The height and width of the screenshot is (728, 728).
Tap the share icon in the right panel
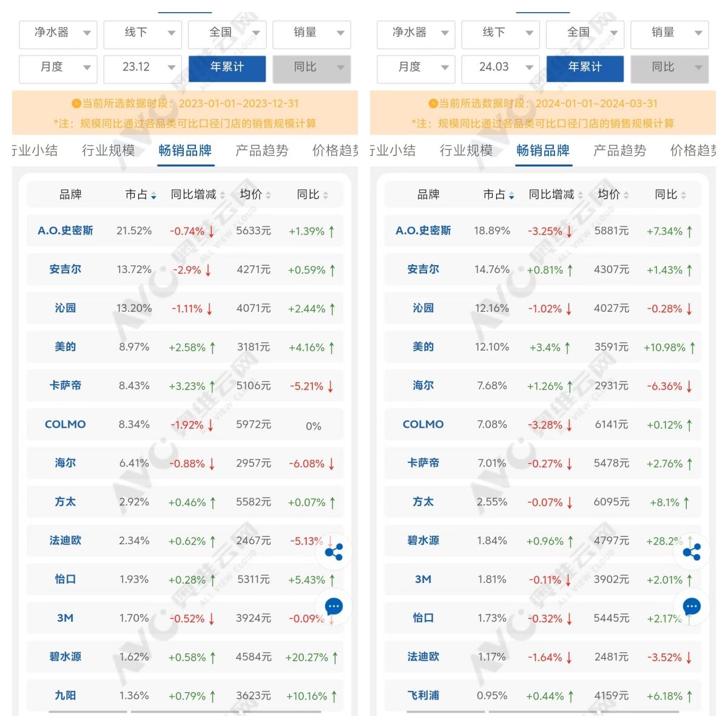point(692,552)
